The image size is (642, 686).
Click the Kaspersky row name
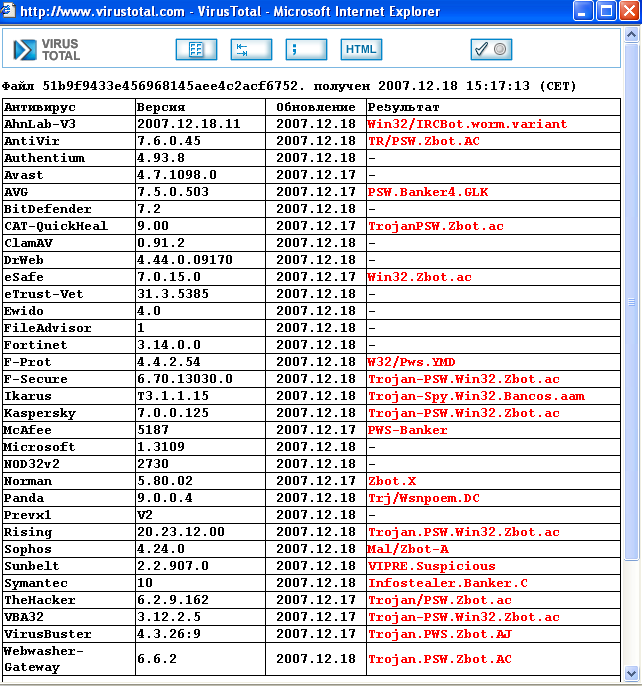click(40, 413)
